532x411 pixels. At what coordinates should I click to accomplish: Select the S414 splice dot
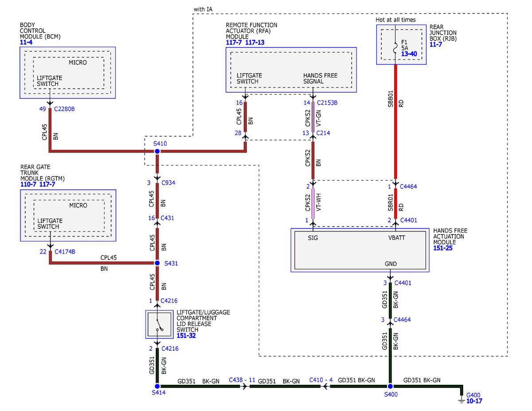(x=157, y=386)
